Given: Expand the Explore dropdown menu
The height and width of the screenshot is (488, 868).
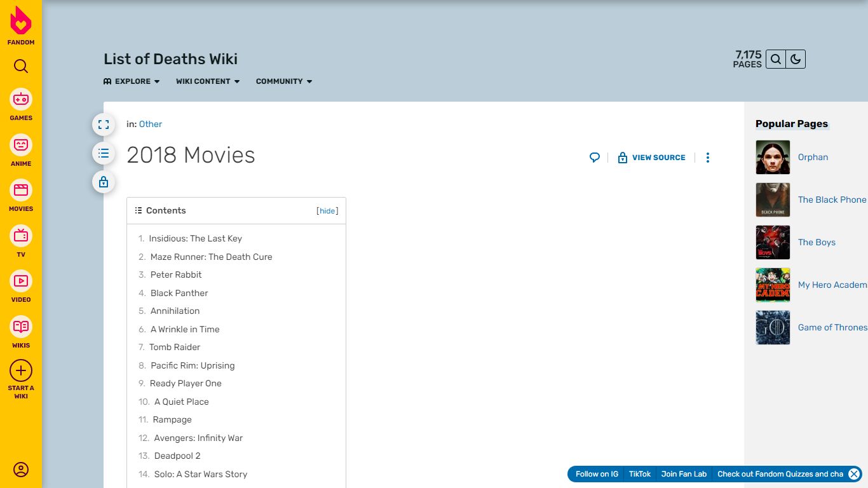Looking at the screenshot, I should (x=132, y=81).
